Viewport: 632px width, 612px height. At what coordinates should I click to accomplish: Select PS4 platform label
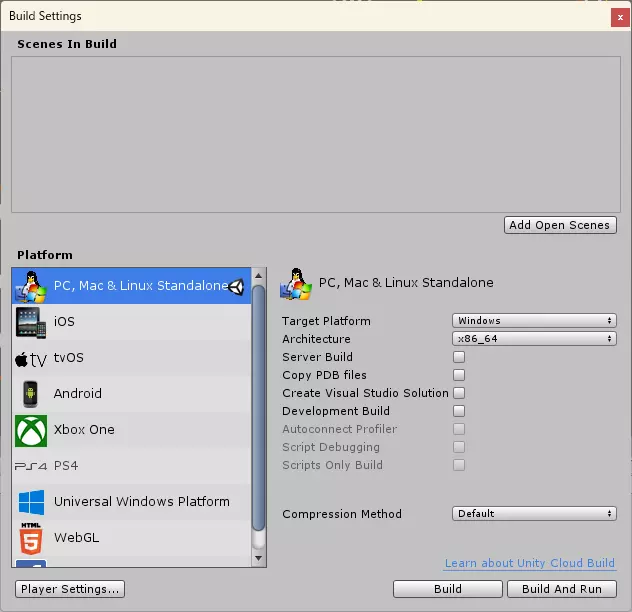(66, 466)
